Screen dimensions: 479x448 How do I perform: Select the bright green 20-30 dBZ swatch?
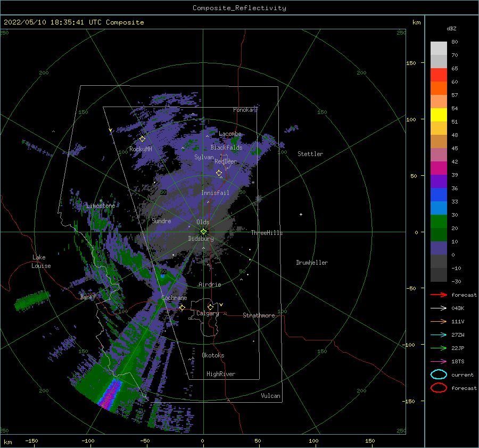[439, 222]
